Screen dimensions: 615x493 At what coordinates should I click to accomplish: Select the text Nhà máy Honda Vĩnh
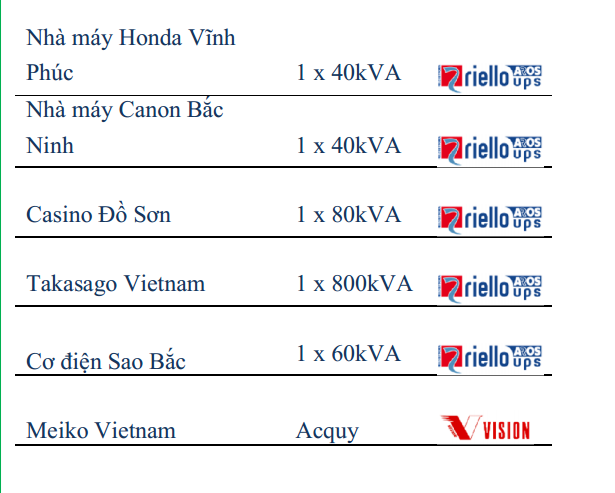pos(131,38)
